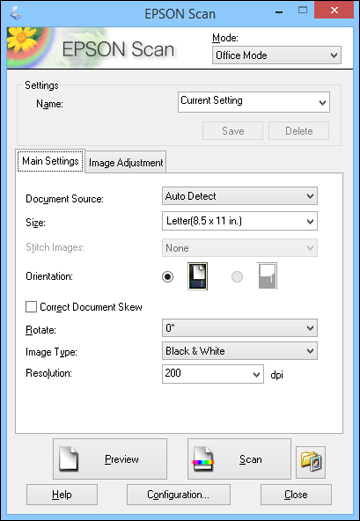Click the rainbow scanner icon on Scan
The width and height of the screenshot is (360, 521).
pyautogui.click(x=203, y=459)
